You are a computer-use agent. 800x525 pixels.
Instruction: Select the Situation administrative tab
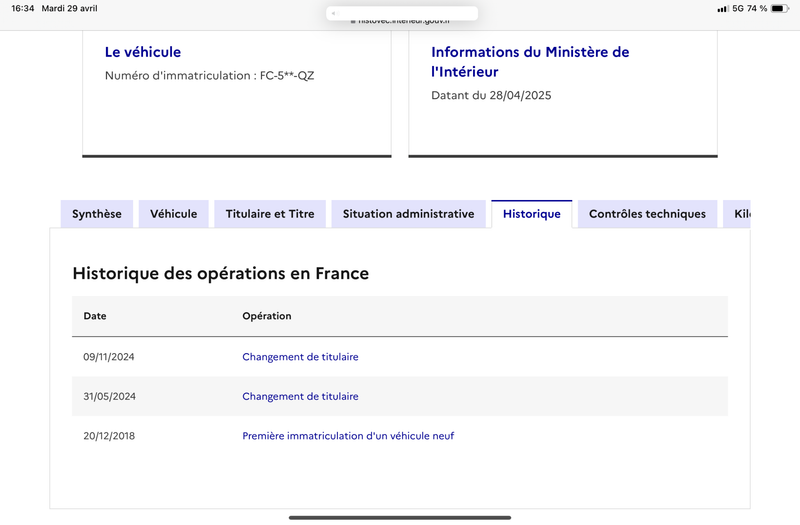(x=409, y=214)
